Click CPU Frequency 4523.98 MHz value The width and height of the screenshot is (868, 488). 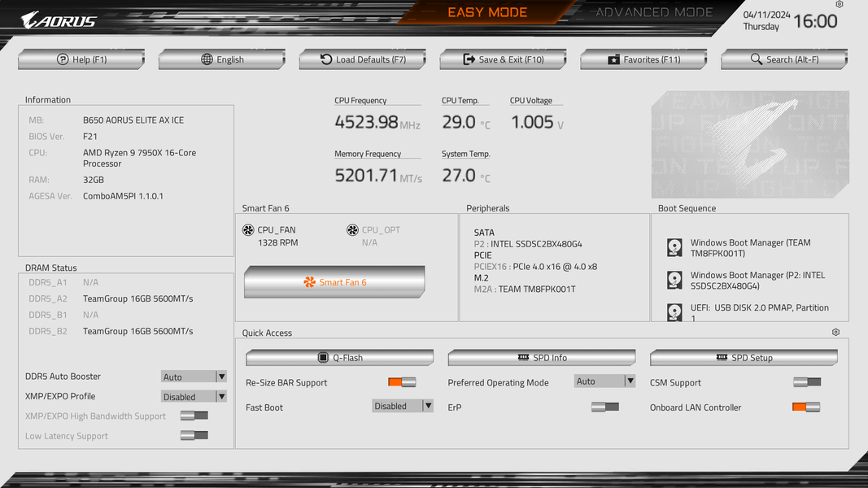pos(377,122)
